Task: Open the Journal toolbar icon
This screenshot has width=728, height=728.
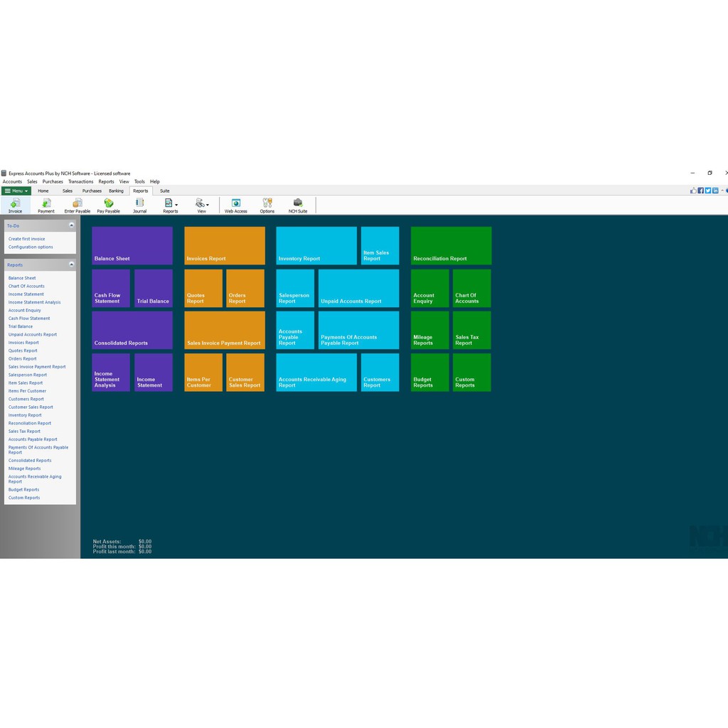Action: 139,205
